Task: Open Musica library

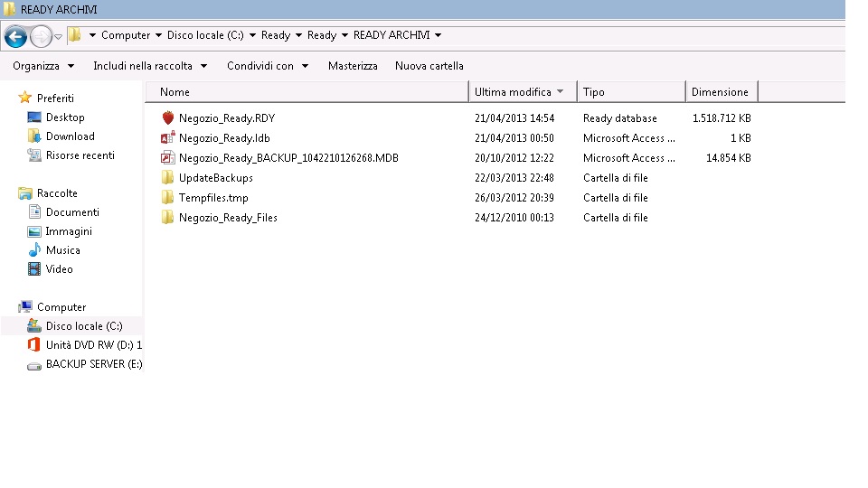Action: click(63, 250)
